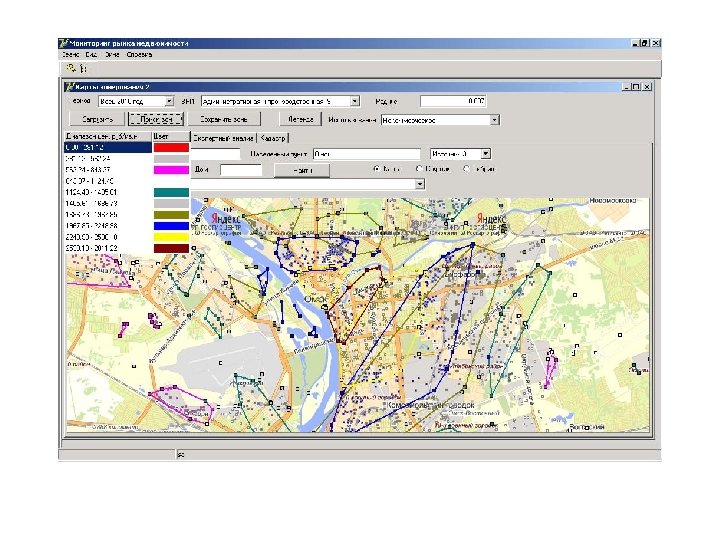Click the Цвет column header
Viewport: 720px width, 540px height.
pos(171,136)
